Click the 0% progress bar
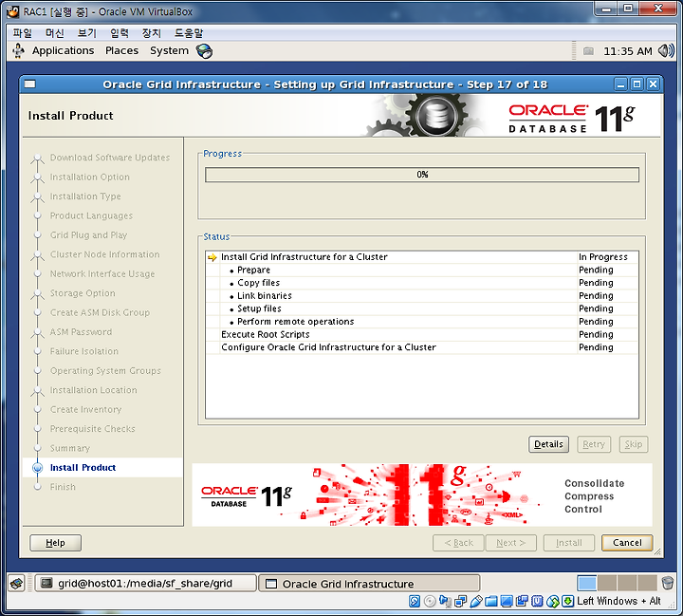683x616 pixels. tap(421, 175)
